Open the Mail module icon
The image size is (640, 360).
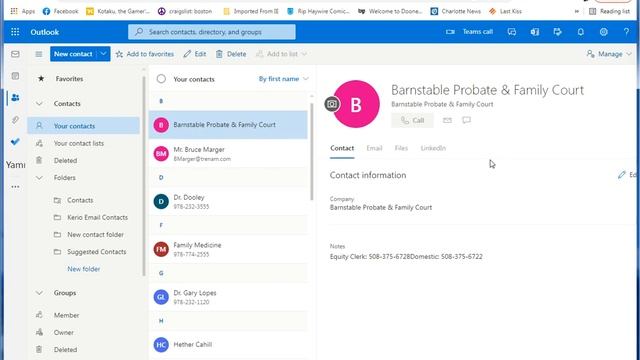[x=15, y=54]
